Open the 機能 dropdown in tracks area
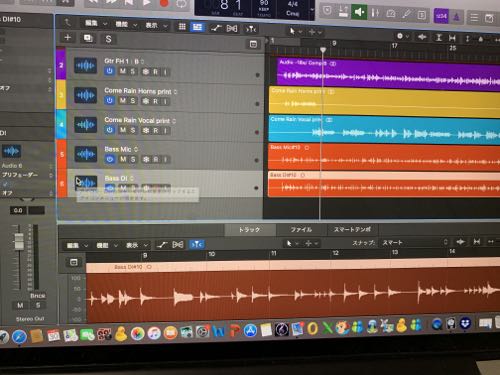The height and width of the screenshot is (375, 500). [126, 24]
